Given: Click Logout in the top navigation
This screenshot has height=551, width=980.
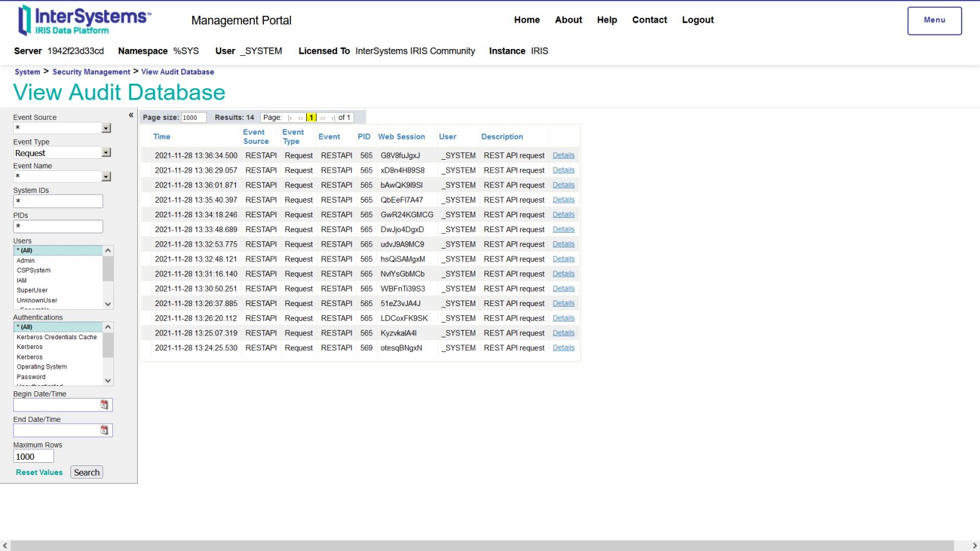Looking at the screenshot, I should 698,20.
